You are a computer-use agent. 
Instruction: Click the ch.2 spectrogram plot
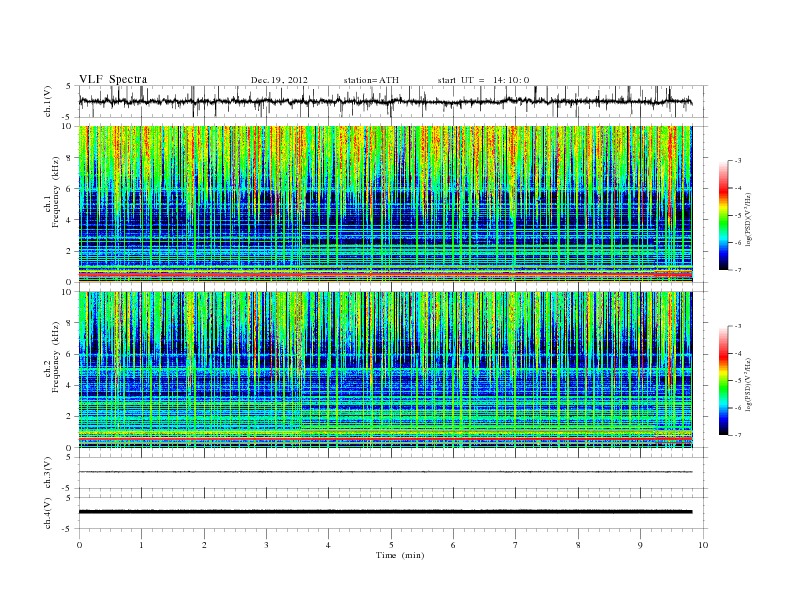(x=385, y=370)
